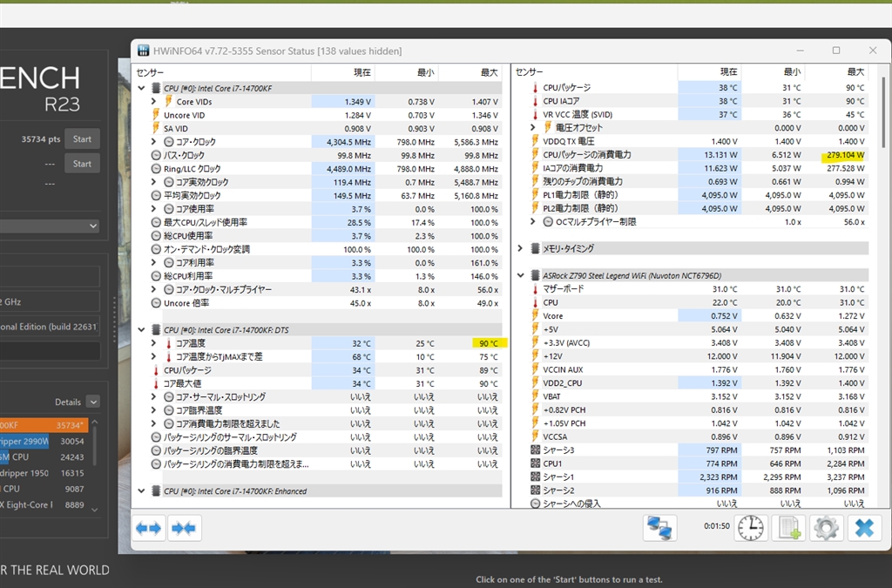Select the CPUパッケージの消費電力 row

[698, 155]
